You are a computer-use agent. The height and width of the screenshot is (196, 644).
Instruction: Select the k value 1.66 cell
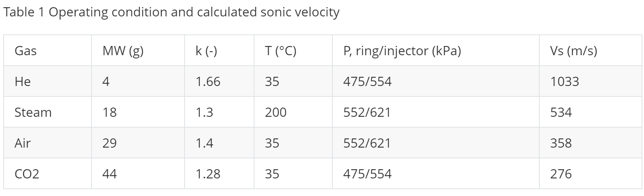[x=208, y=82]
